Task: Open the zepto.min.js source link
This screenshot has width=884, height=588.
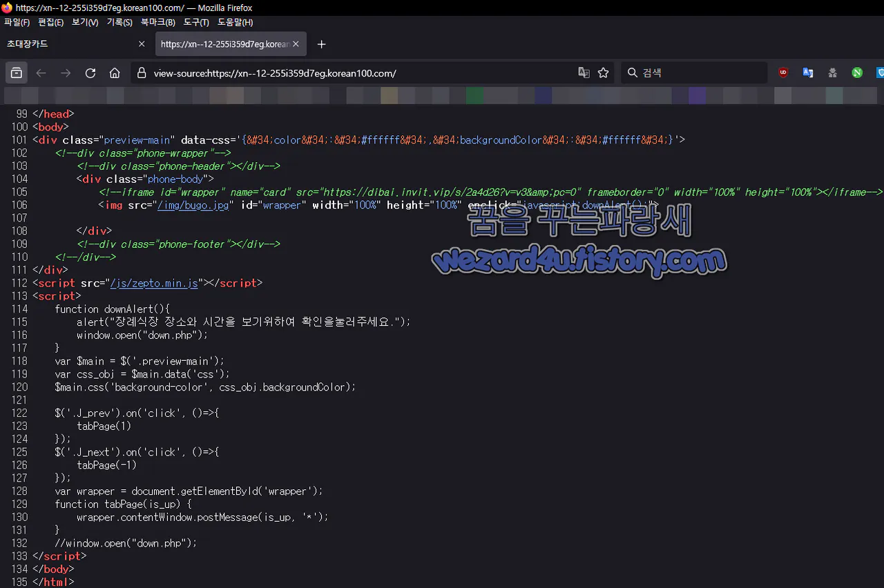Action: click(x=153, y=283)
